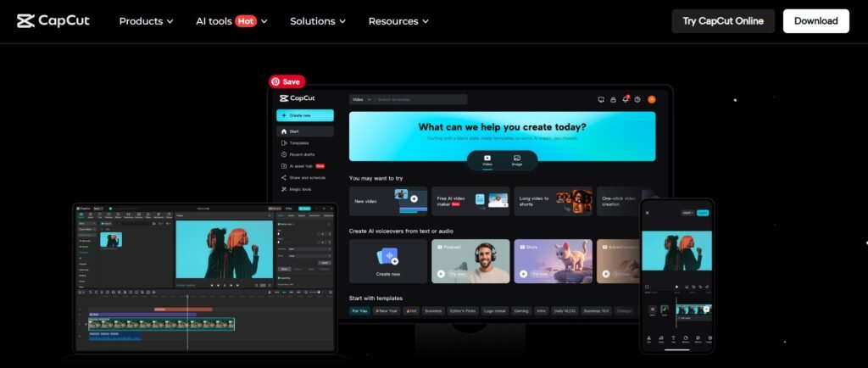This screenshot has height=368, width=868.
Task: Click the screen icon in the monitor toolbar
Action: point(601,99)
